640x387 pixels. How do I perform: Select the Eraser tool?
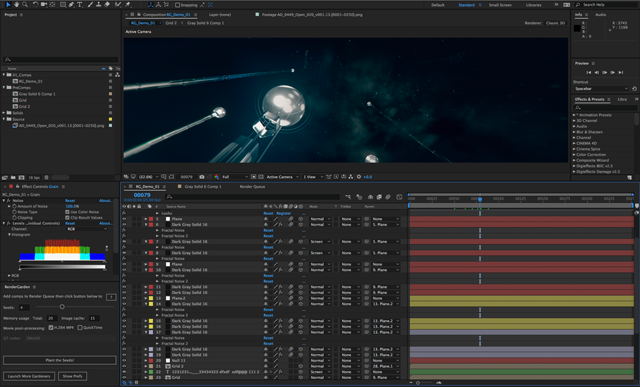click(107, 4)
